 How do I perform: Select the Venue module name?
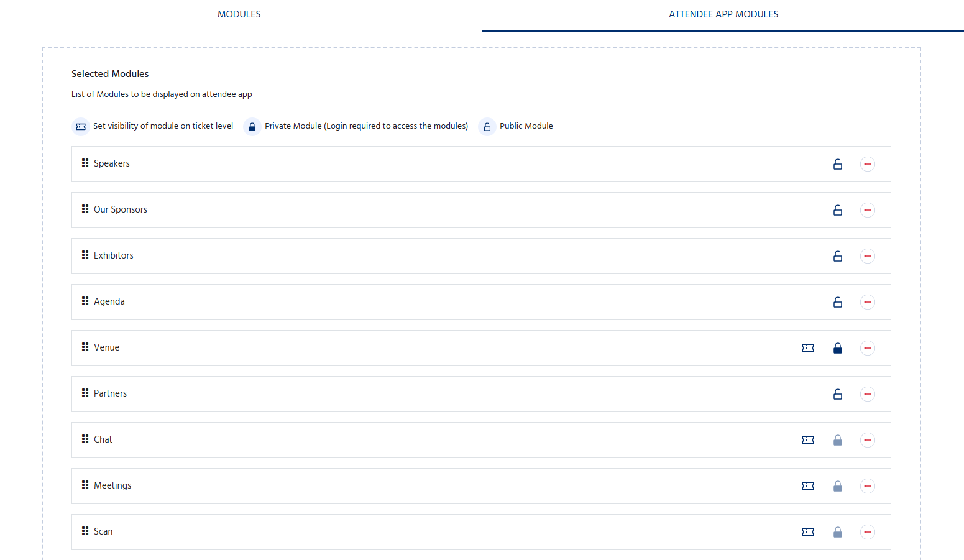click(x=107, y=347)
